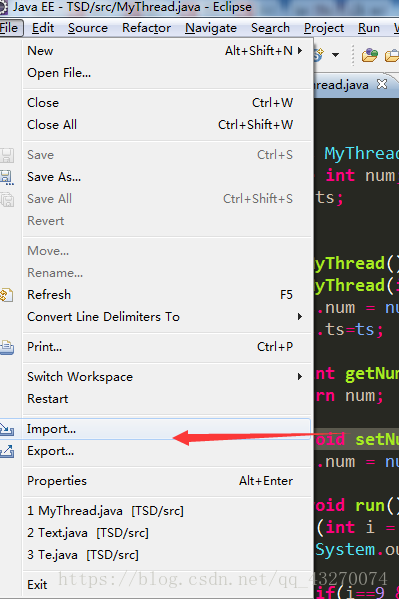Choose Open File... from the menu
Viewport: 399px width, 599px height.
click(x=167, y=73)
